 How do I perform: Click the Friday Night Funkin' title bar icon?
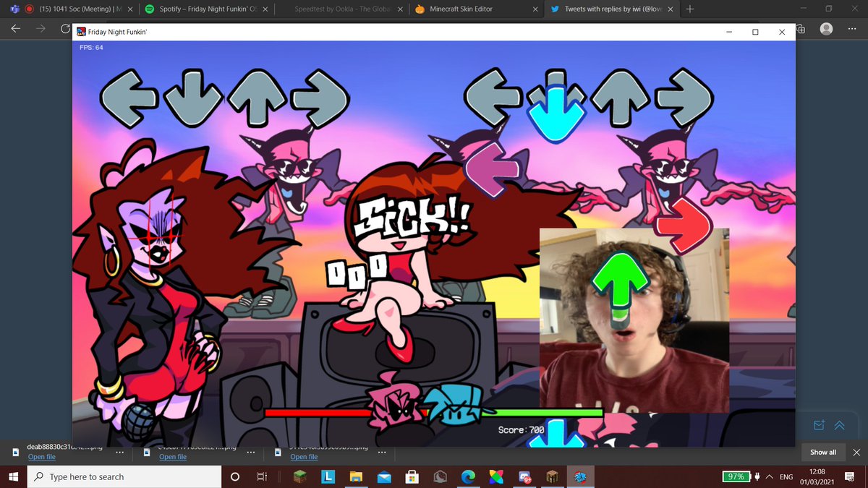[81, 32]
